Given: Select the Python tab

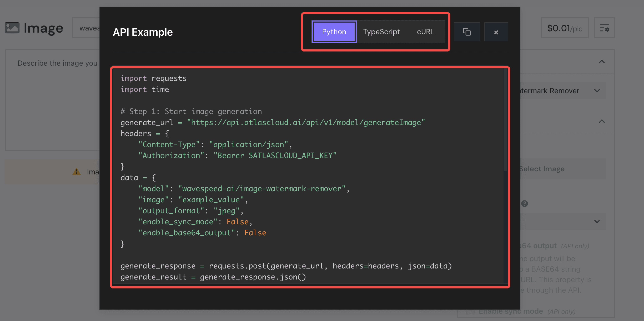Looking at the screenshot, I should 334,32.
